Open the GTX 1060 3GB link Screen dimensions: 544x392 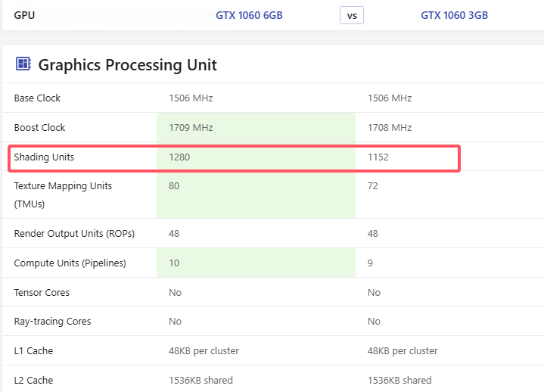(454, 15)
